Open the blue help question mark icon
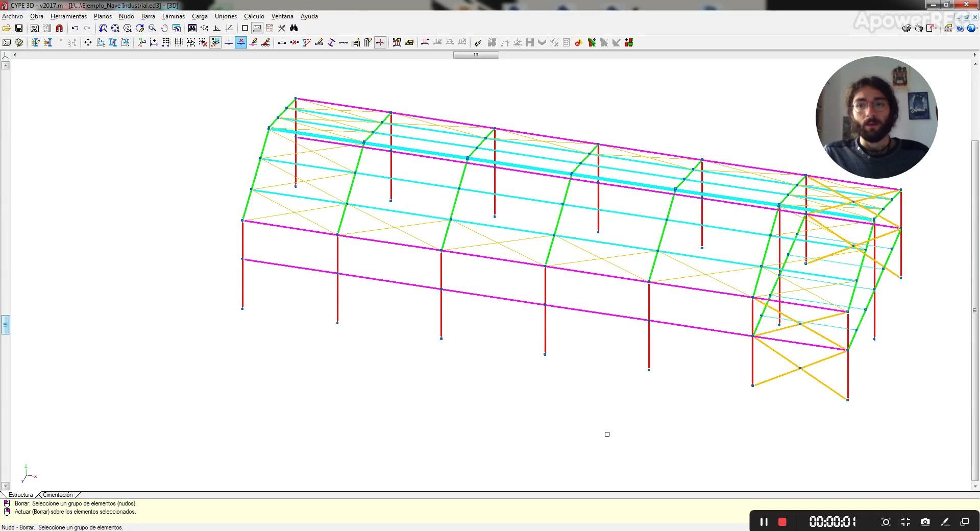 960,29
